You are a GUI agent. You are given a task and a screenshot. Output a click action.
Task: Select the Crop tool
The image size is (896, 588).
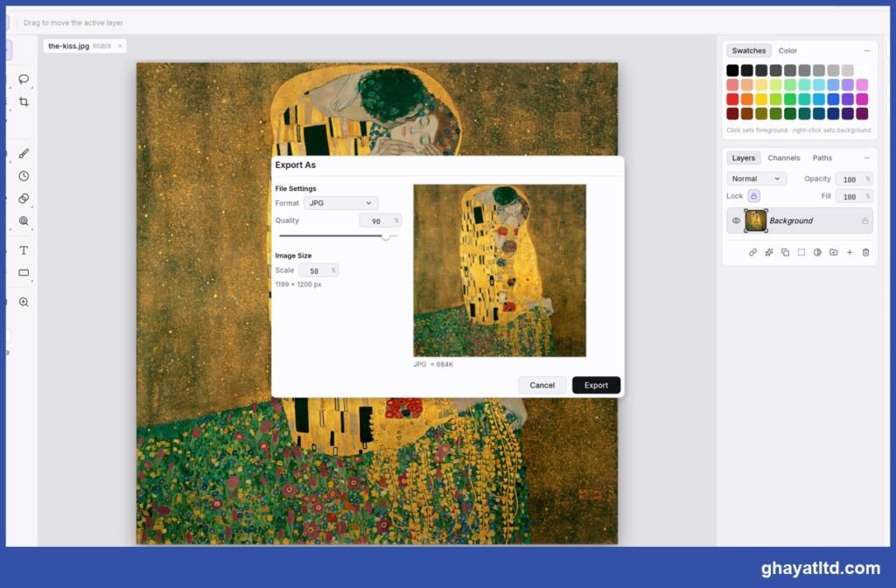[x=24, y=101]
